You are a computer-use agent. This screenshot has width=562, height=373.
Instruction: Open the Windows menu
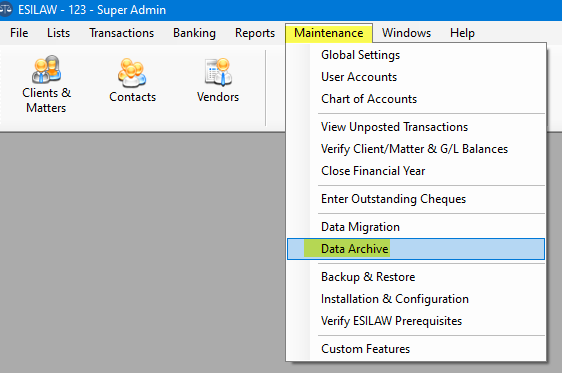[x=406, y=33]
